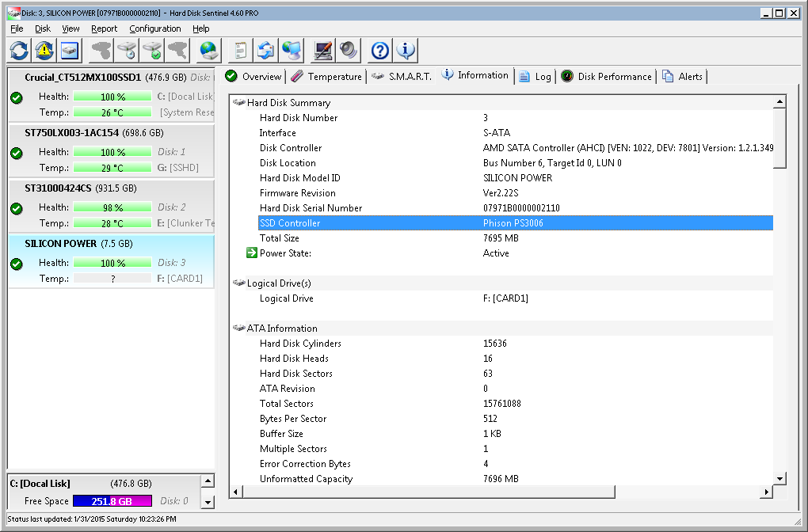Click the globe with disk toolbar icon

tap(209, 51)
